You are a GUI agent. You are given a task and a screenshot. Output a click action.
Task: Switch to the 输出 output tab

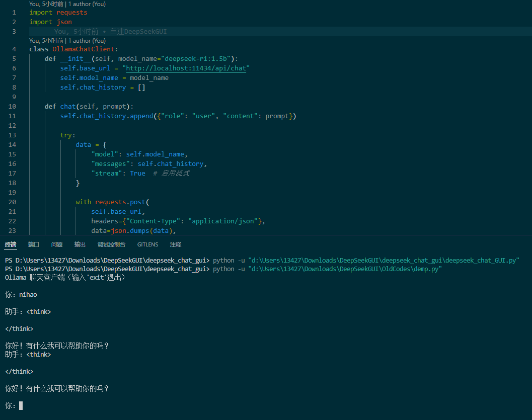[80, 244]
